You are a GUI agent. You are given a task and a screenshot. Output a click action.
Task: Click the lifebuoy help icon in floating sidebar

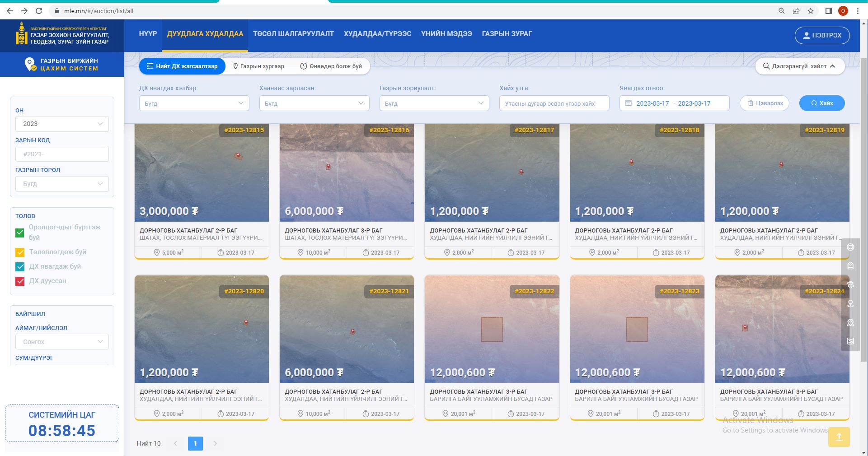(850, 247)
